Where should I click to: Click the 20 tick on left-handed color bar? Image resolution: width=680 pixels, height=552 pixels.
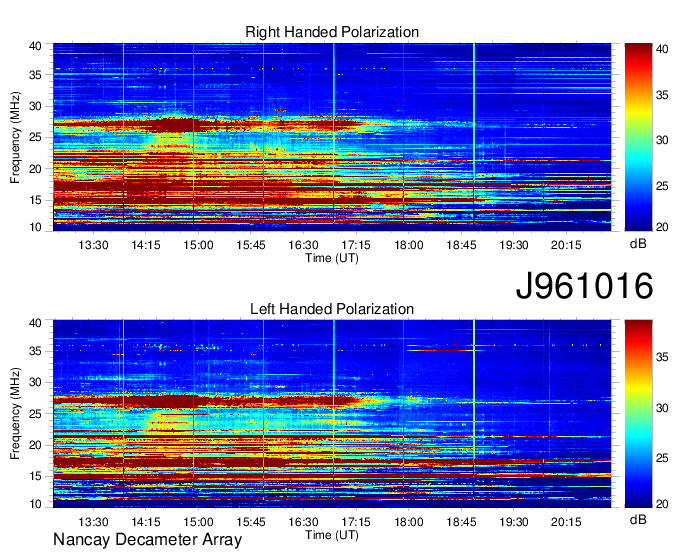click(x=662, y=504)
